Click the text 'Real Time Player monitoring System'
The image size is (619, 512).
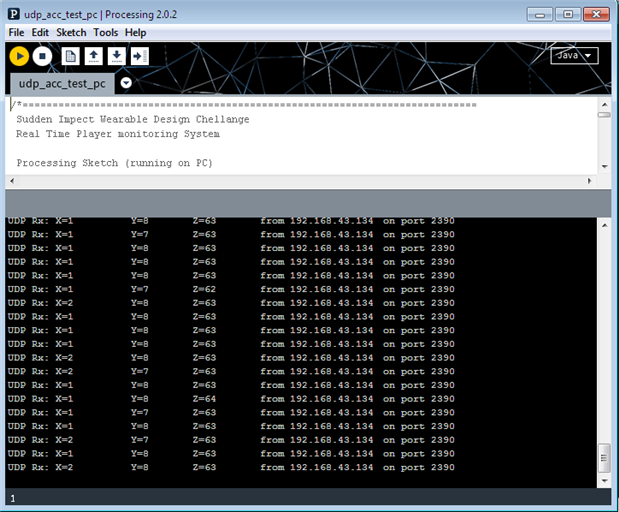tap(118, 134)
